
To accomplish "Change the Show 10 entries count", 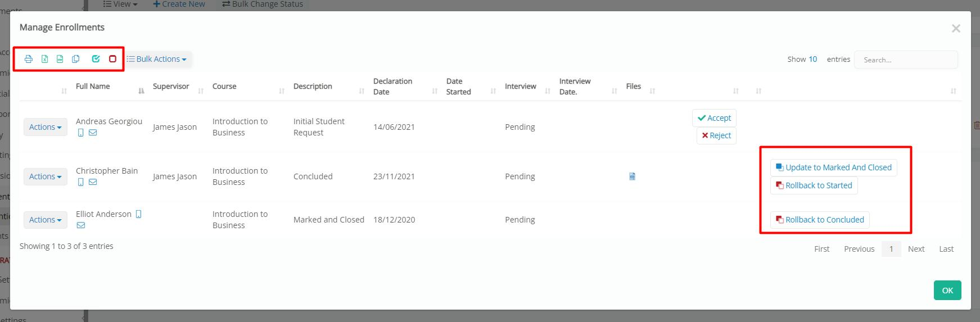I will 813,59.
